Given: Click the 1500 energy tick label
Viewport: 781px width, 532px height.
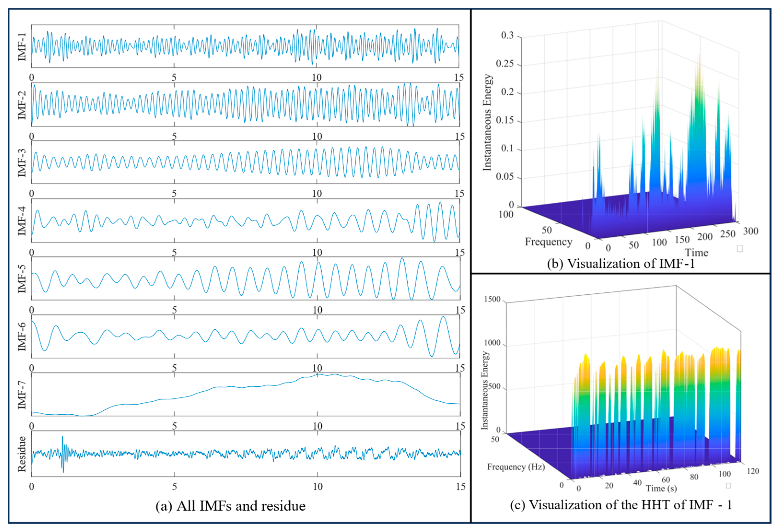Looking at the screenshot, I should click(x=492, y=299).
